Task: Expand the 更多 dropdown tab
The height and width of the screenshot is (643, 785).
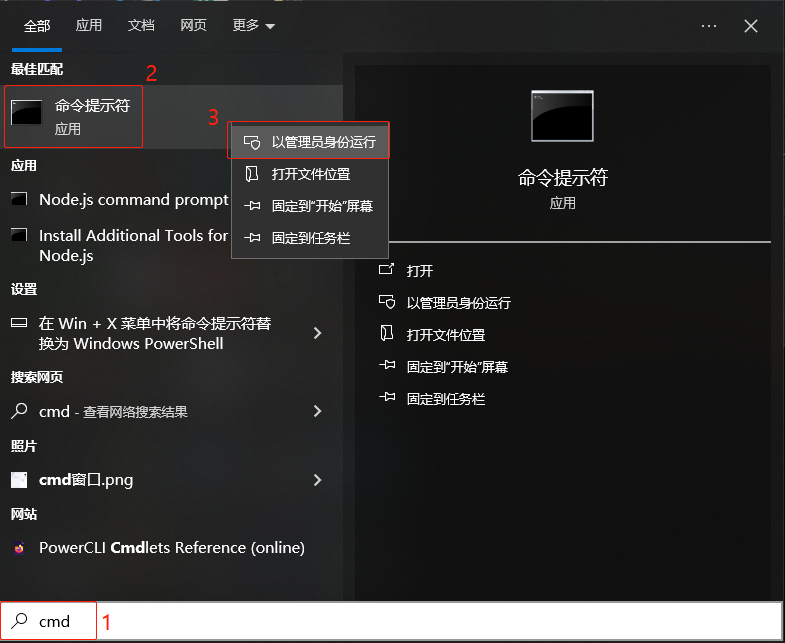Action: pos(254,26)
